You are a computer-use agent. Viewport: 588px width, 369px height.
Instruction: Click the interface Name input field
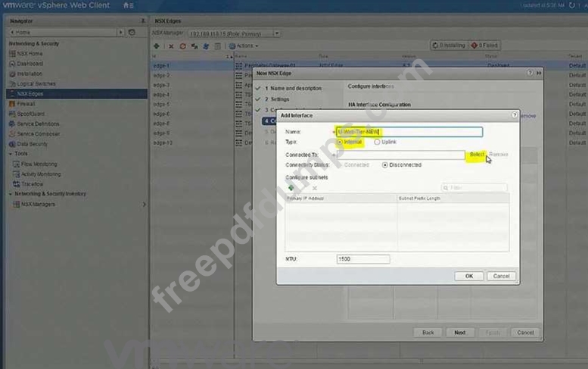(409, 132)
